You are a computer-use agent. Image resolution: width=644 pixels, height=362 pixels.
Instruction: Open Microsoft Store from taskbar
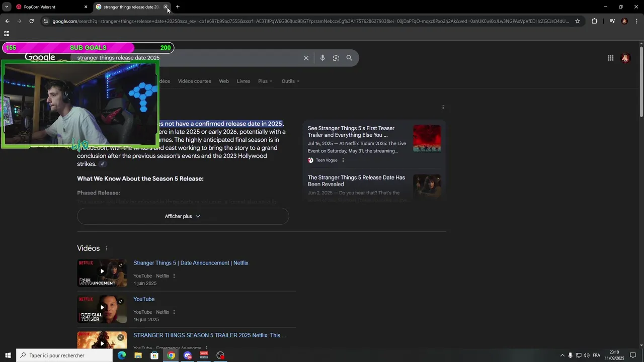pos(154,355)
